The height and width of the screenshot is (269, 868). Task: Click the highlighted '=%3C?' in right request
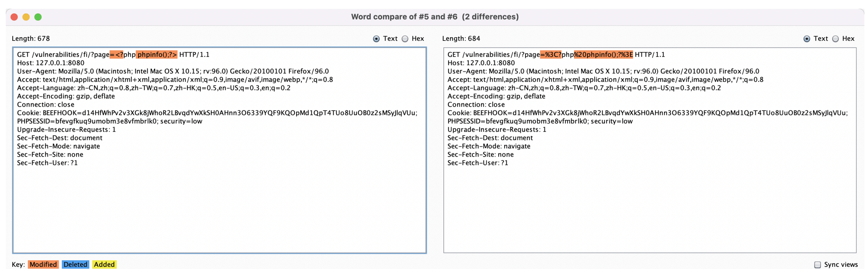551,55
